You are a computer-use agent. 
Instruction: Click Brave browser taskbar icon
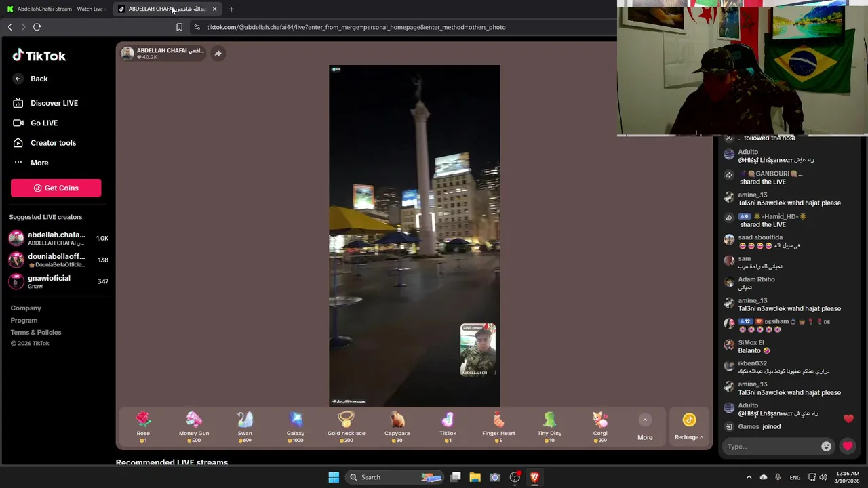(x=534, y=477)
